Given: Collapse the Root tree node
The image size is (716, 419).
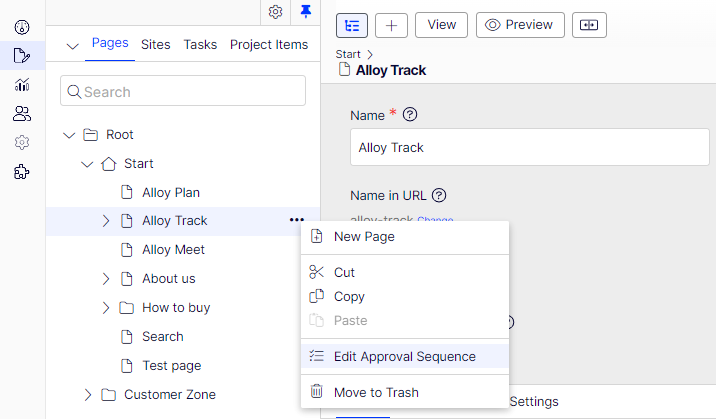Looking at the screenshot, I should (69, 135).
